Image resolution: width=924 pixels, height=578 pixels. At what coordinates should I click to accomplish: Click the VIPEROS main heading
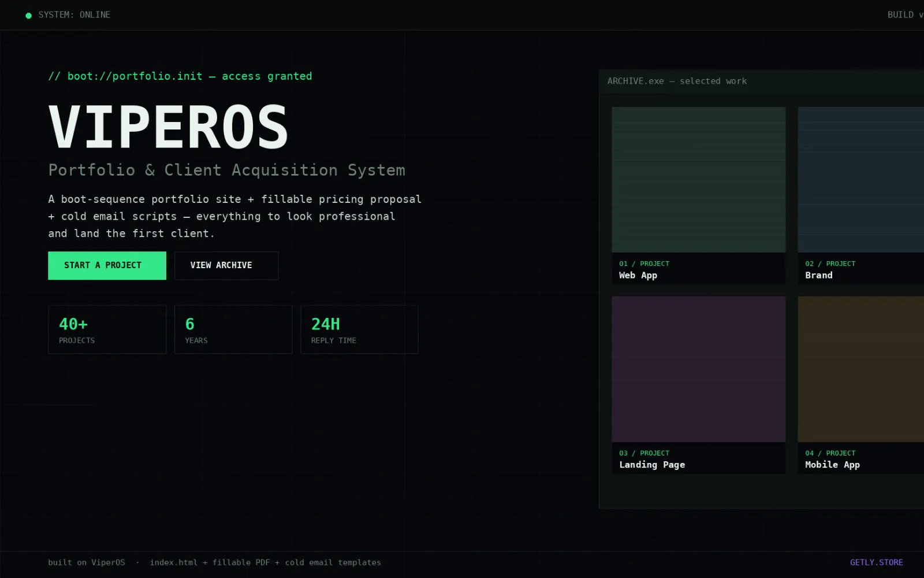[x=169, y=127]
